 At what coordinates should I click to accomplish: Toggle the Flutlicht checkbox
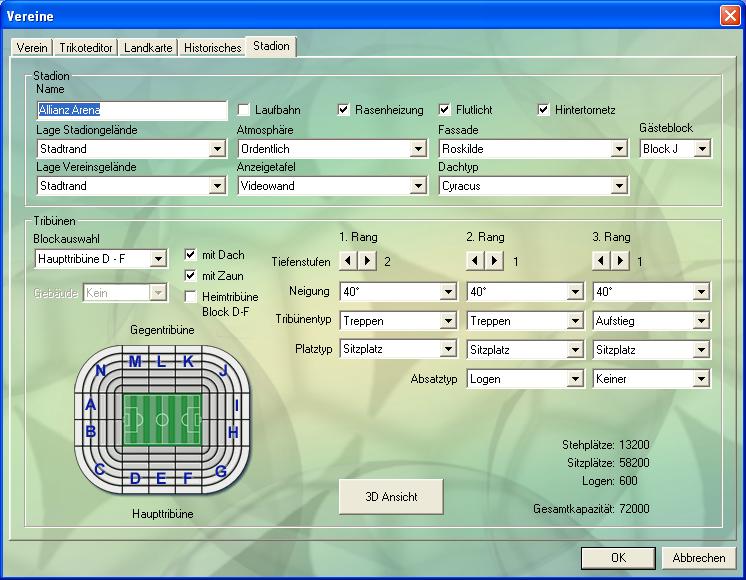coord(444,110)
